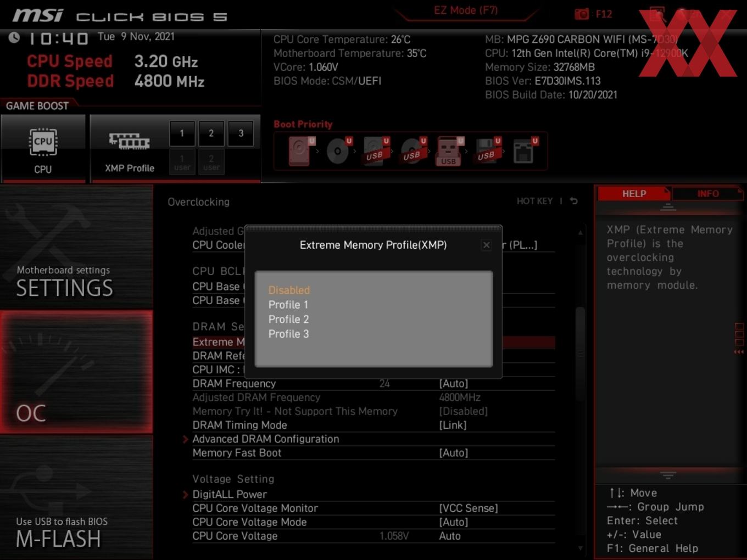Viewport: 747px width, 560px height.
Task: Expand the DigitALL Power submenu
Action: point(229,494)
